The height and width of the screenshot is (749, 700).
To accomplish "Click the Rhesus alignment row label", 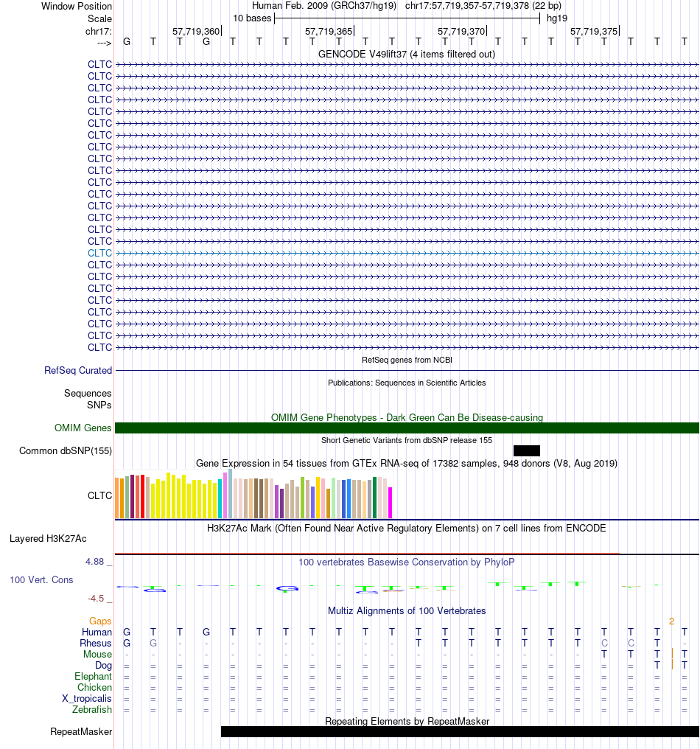I will 96,643.
